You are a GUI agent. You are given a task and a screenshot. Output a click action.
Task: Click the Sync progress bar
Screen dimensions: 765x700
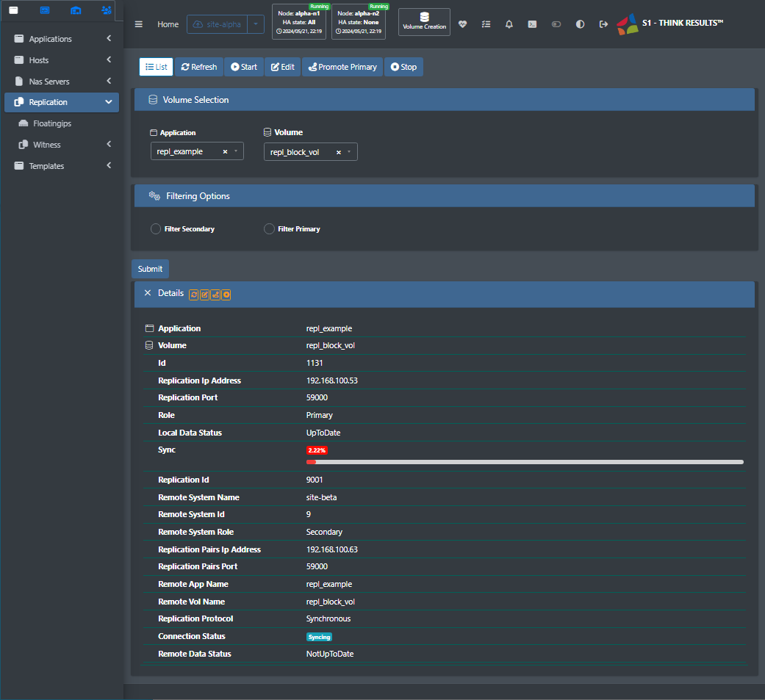point(525,462)
